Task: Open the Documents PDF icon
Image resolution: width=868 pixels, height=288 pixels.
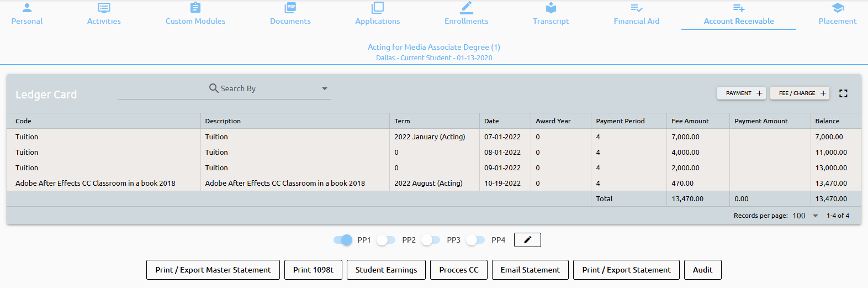Action: coord(290,8)
